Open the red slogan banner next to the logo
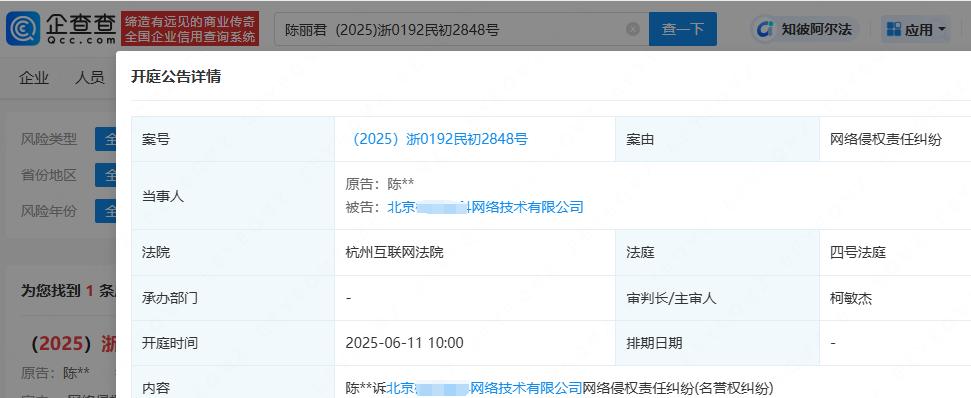Viewport: 971px width, 398px height. pyautogui.click(x=190, y=28)
